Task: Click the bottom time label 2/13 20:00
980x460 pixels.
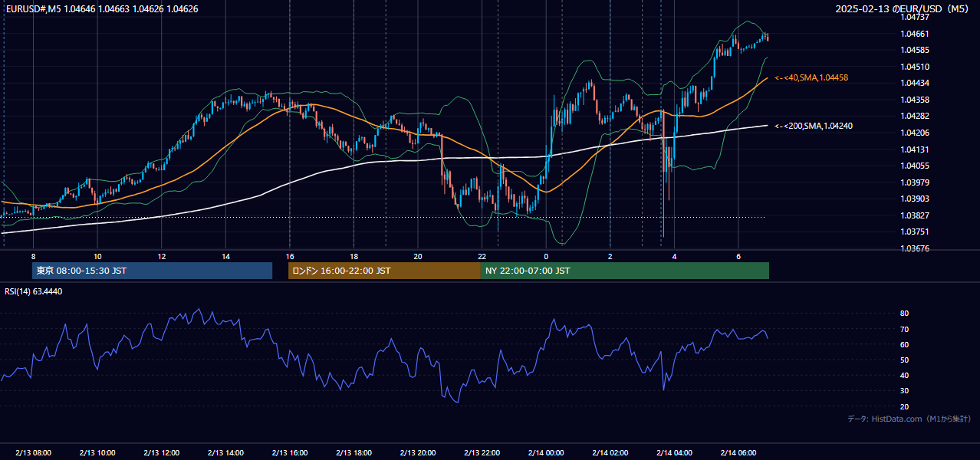Action: point(418,452)
